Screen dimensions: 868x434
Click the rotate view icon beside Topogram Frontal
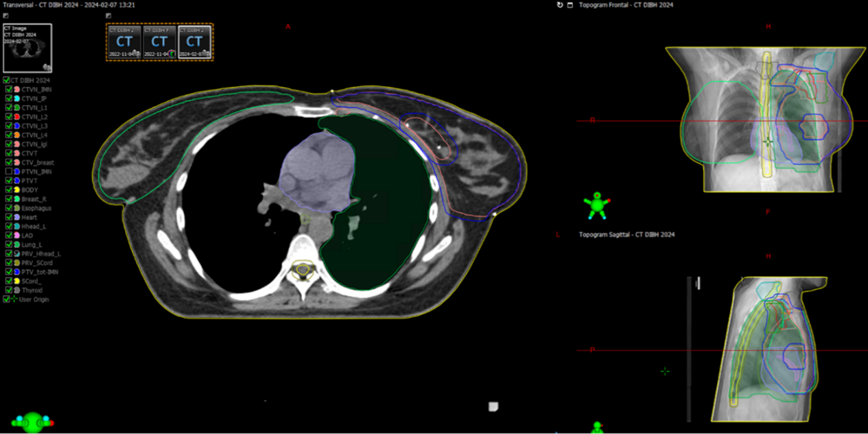click(560, 5)
